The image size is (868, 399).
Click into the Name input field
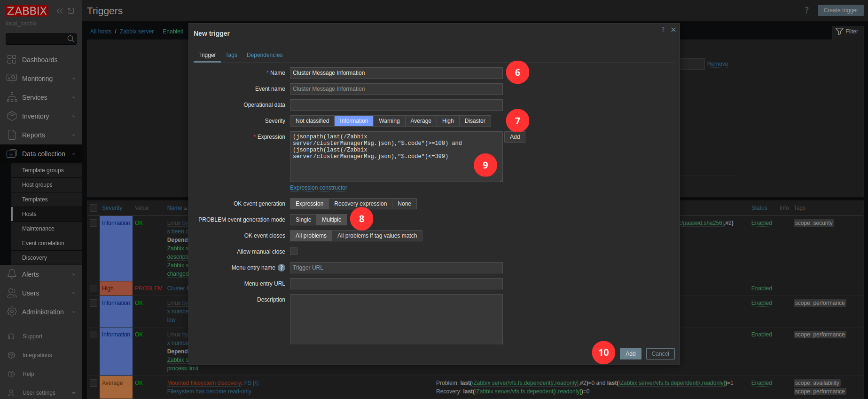tap(396, 73)
